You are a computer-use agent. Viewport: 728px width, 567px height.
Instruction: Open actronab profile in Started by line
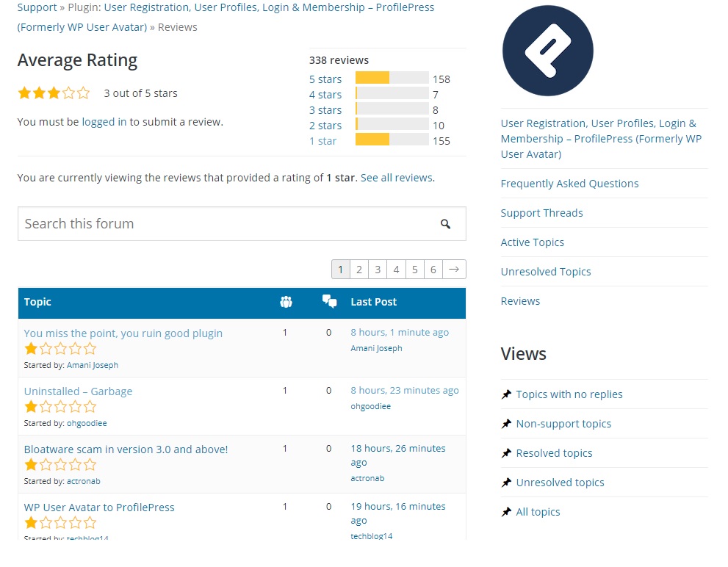click(x=84, y=482)
